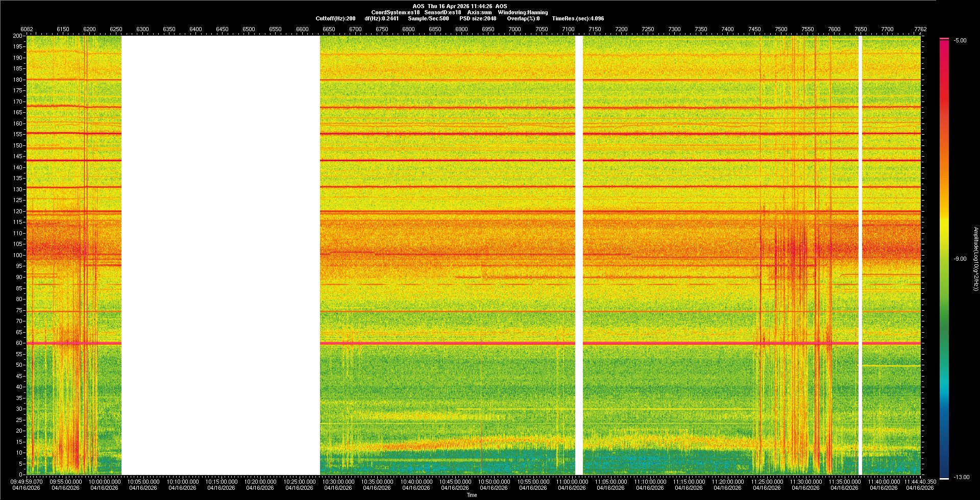
Task: Select the 10:30:00.000 time axis label
Action: tap(338, 481)
